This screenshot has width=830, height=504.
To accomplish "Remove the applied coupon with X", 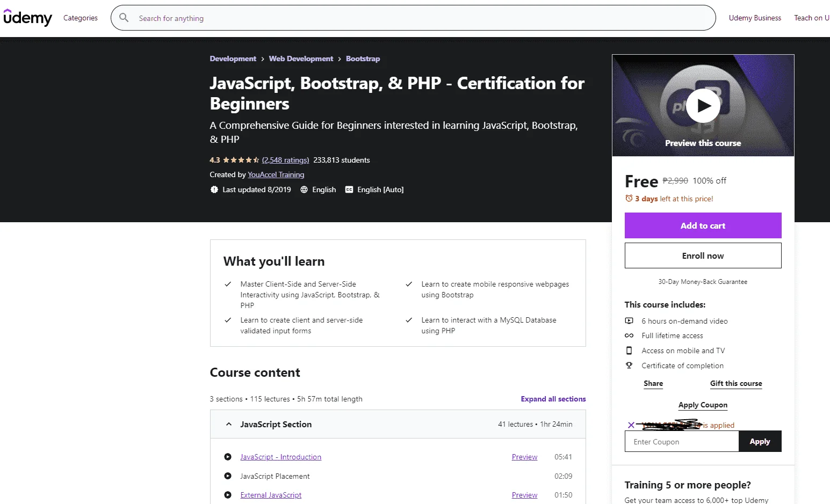I will tap(631, 425).
